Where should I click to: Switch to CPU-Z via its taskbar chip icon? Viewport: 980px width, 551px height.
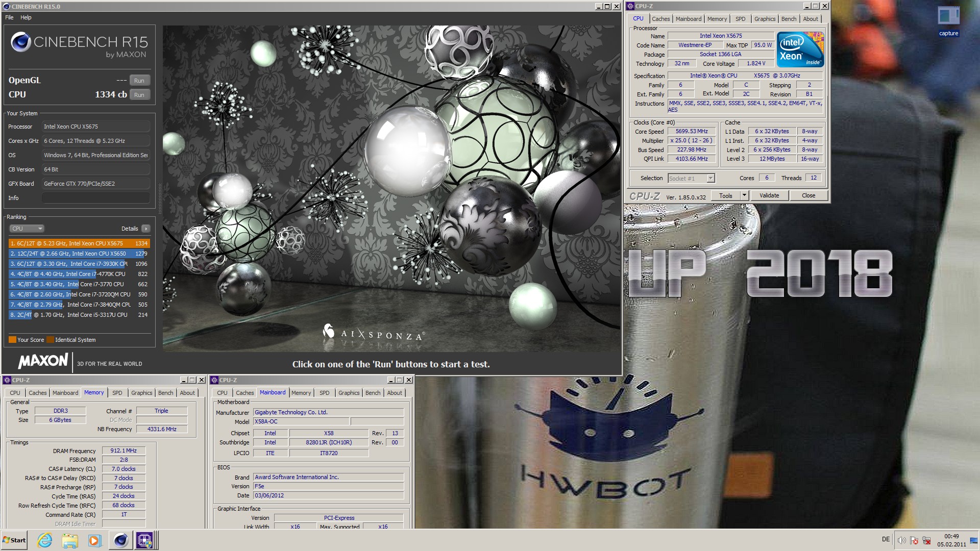point(144,540)
